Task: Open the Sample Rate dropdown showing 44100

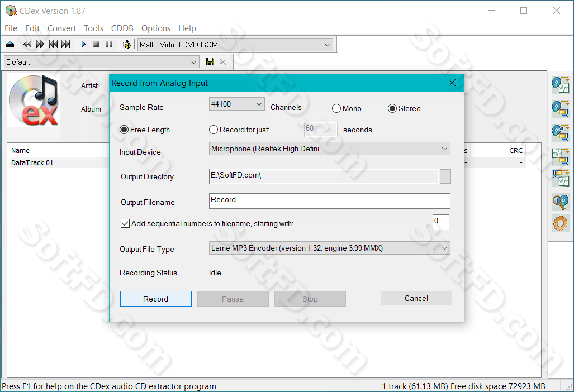Action: click(237, 104)
